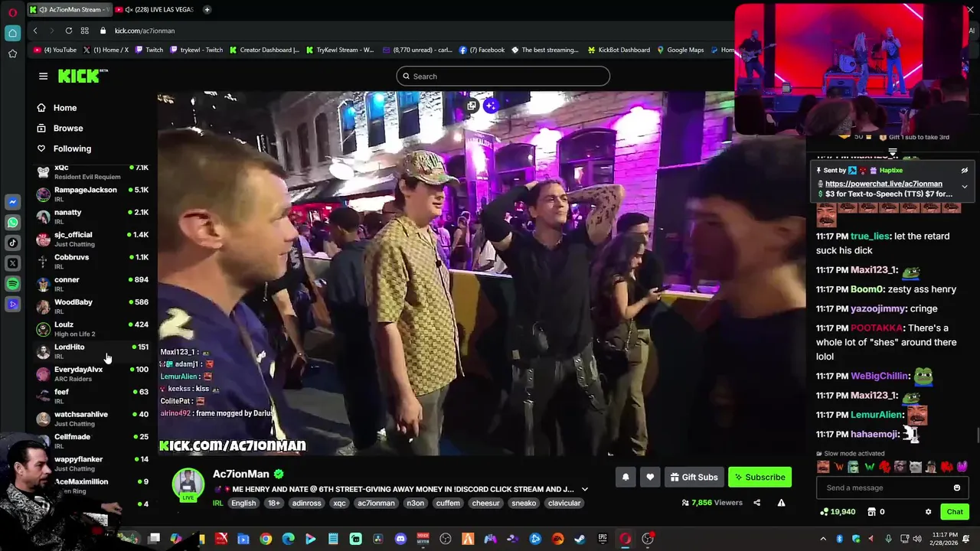
Task: Open TikTok in Opera sidebar
Action: click(12, 243)
